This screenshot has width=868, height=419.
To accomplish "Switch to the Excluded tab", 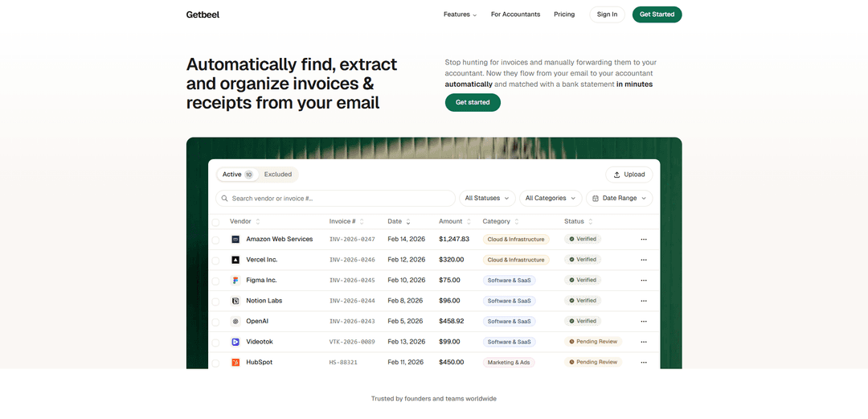I will (x=278, y=175).
